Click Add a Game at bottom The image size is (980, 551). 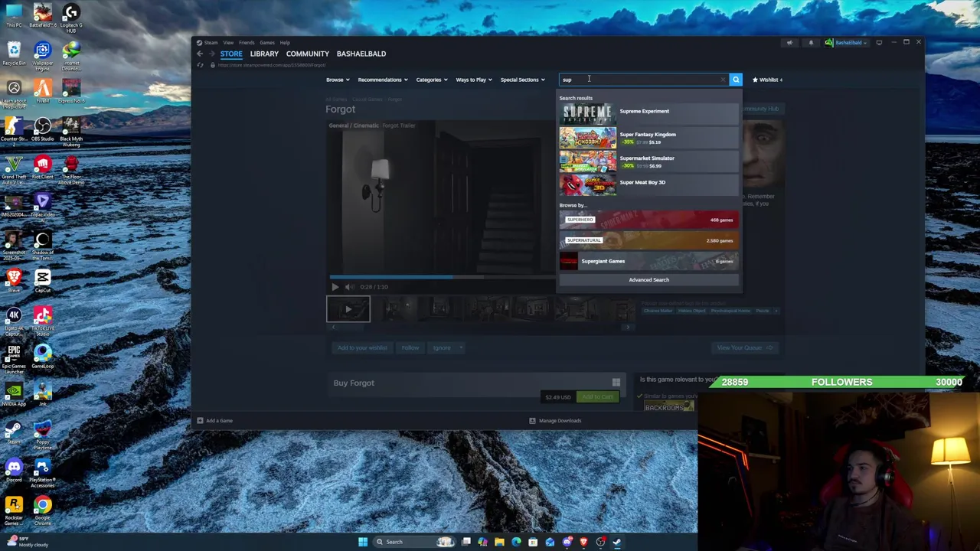point(214,420)
